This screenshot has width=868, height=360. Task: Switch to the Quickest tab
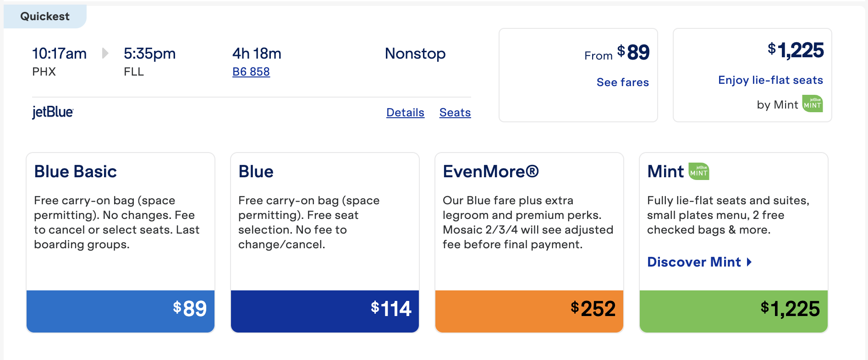coord(44,16)
